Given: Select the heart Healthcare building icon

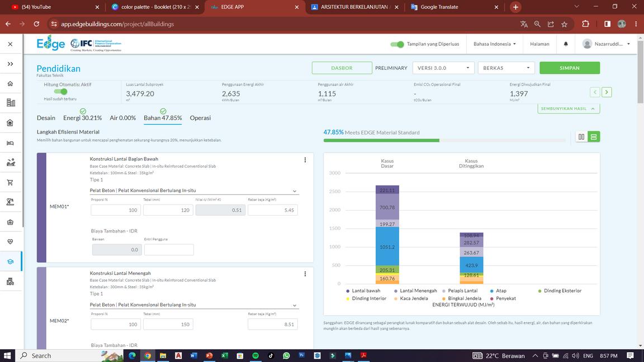Looking at the screenshot, I should click(10, 242).
